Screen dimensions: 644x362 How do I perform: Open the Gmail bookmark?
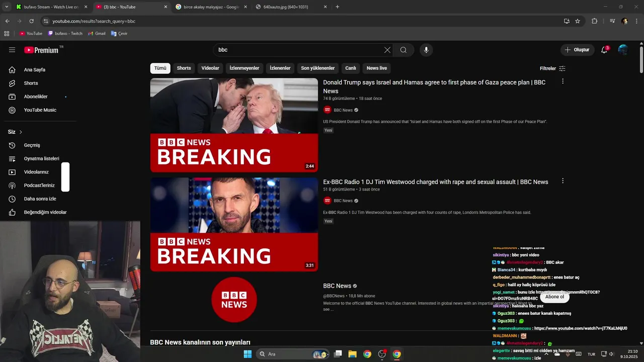click(x=97, y=34)
